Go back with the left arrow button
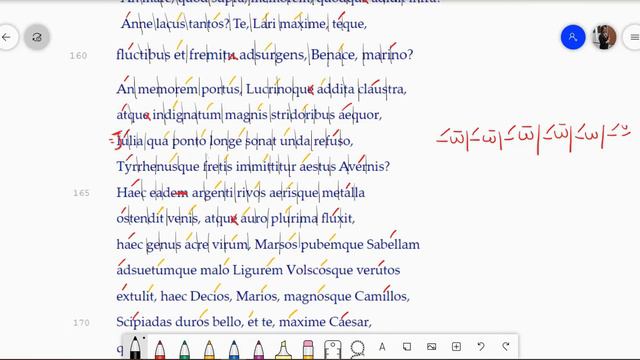640x360 pixels. point(7,37)
